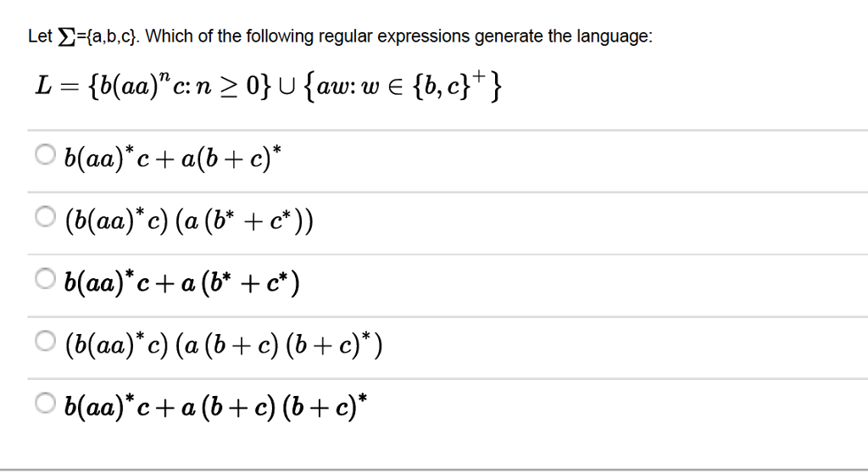Viewport: 868px width, 474px height.
Task: Click the first answer's expression text b(aa)*c+a(b+c)*
Action: (173, 158)
